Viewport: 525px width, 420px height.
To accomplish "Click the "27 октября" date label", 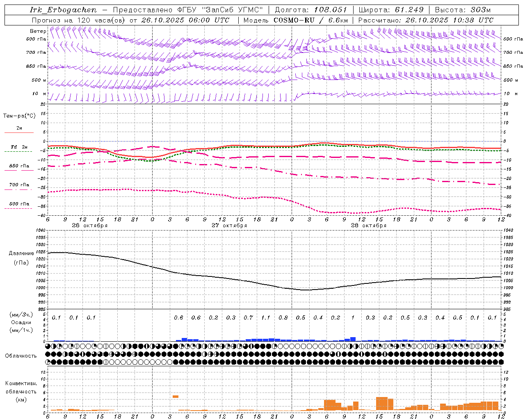I will point(229,226).
